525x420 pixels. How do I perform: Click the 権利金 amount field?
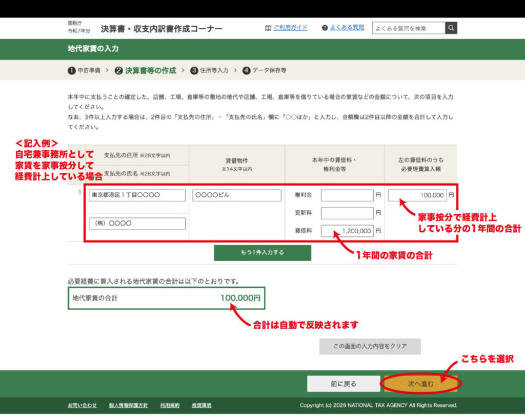point(348,195)
